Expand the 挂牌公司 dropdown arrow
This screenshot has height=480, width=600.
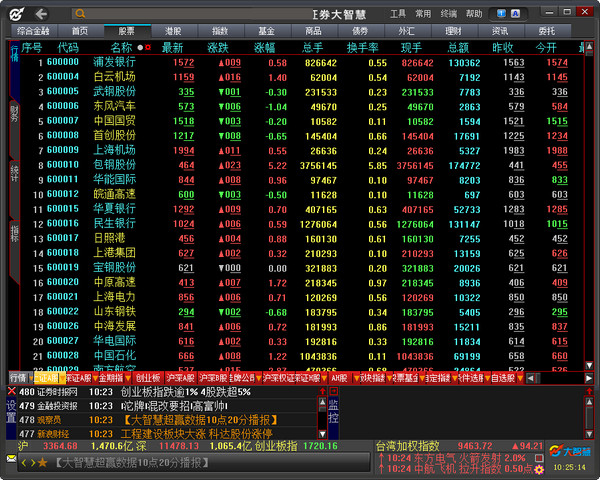[x=259, y=379]
